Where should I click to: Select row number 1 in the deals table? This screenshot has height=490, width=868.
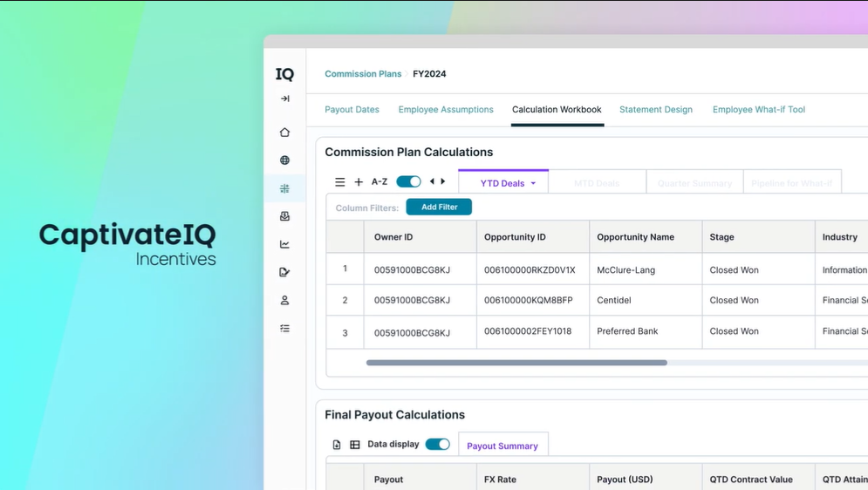(345, 269)
